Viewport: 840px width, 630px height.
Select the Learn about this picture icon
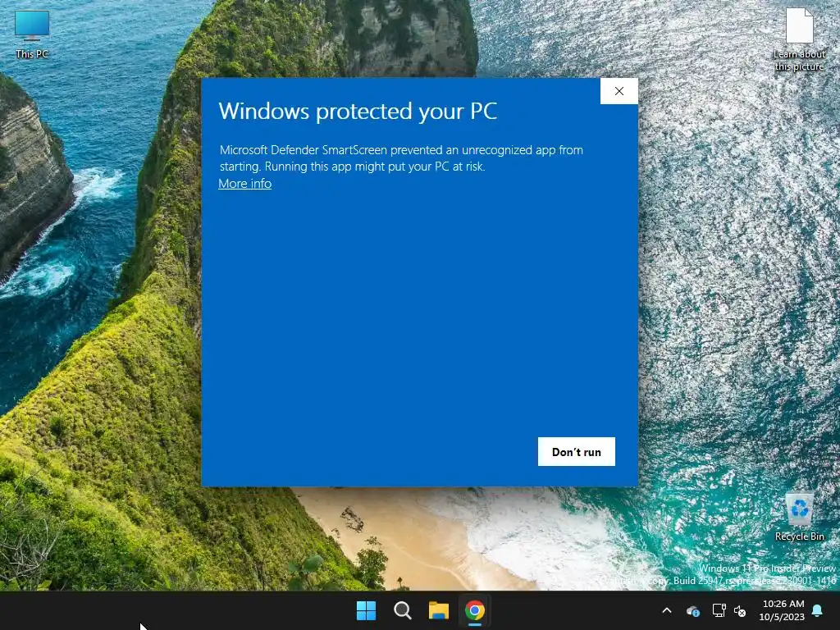click(x=799, y=39)
